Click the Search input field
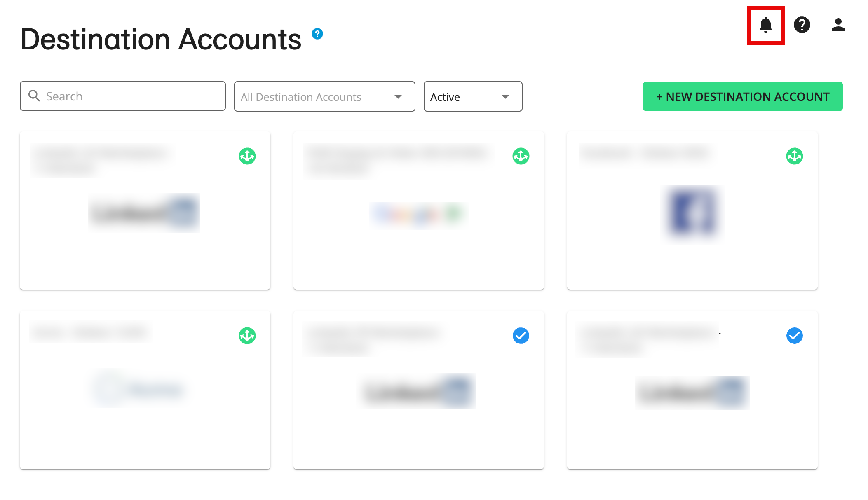This screenshot has width=868, height=500. pos(122,96)
